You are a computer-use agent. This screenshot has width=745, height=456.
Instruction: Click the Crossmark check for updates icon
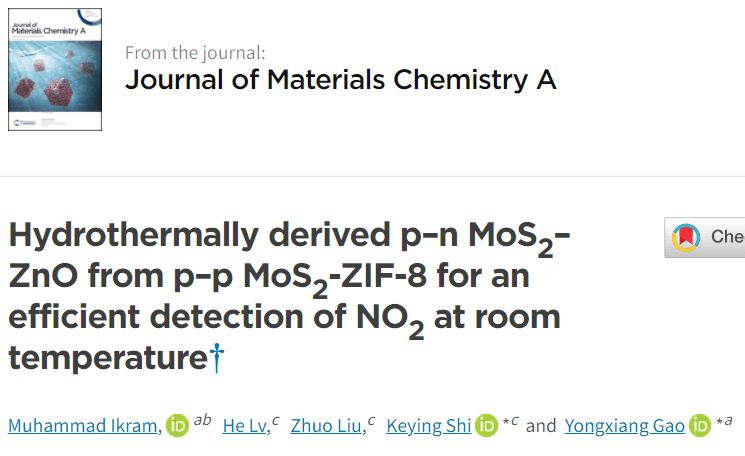tap(685, 238)
